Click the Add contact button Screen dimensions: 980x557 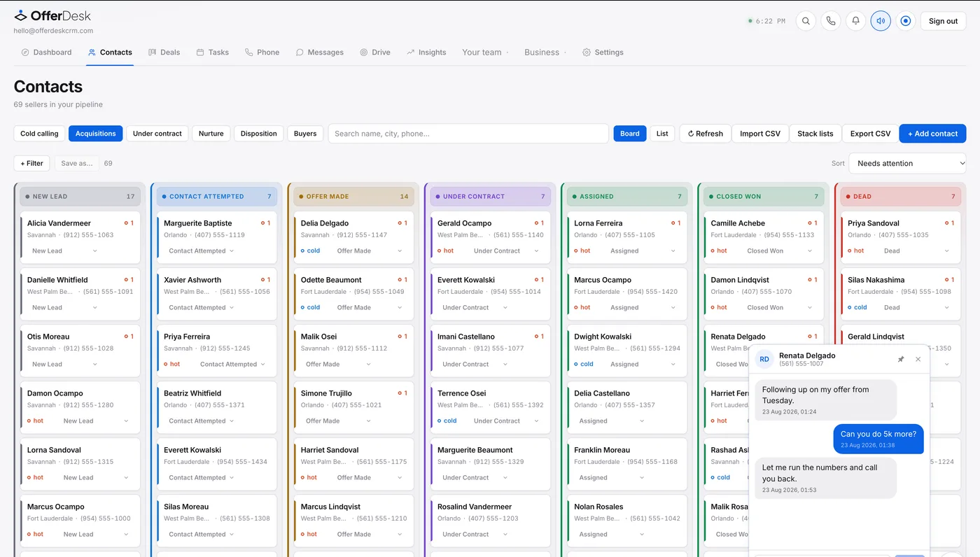[932, 134]
